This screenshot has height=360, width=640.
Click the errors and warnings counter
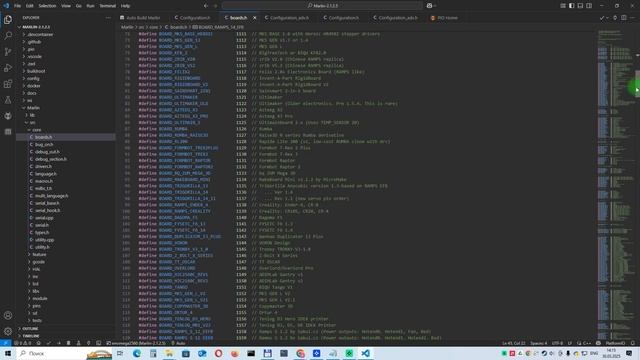coord(23,343)
